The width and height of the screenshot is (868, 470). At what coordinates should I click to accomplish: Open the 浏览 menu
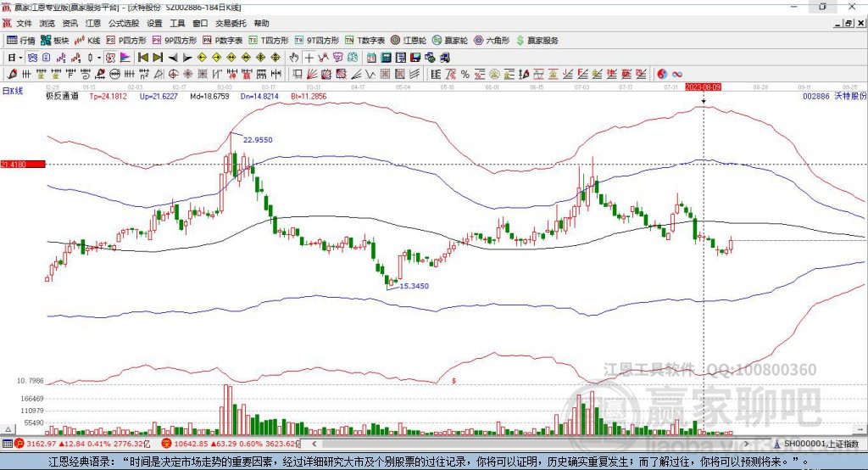coord(47,23)
